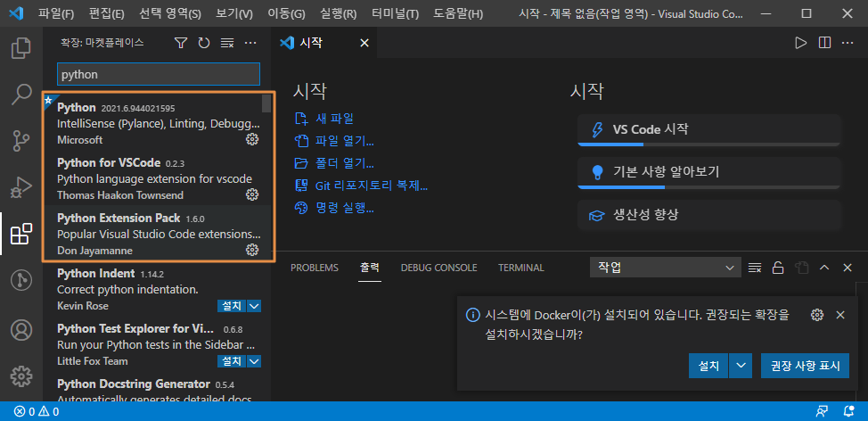The width and height of the screenshot is (868, 421).
Task: Open the 기본 사항 알아보기 walkthrough
Action: [x=708, y=172]
